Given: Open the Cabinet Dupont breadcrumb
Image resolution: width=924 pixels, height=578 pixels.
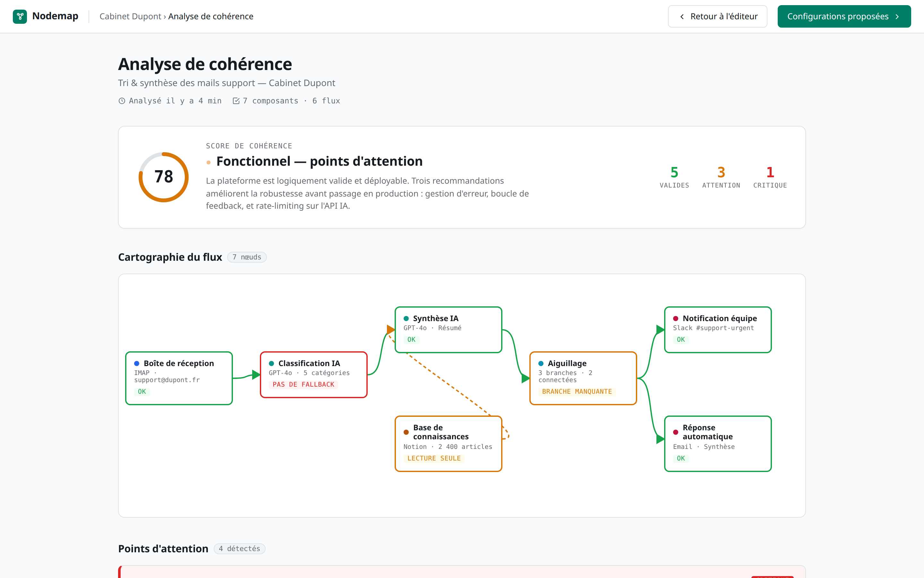Looking at the screenshot, I should point(130,16).
